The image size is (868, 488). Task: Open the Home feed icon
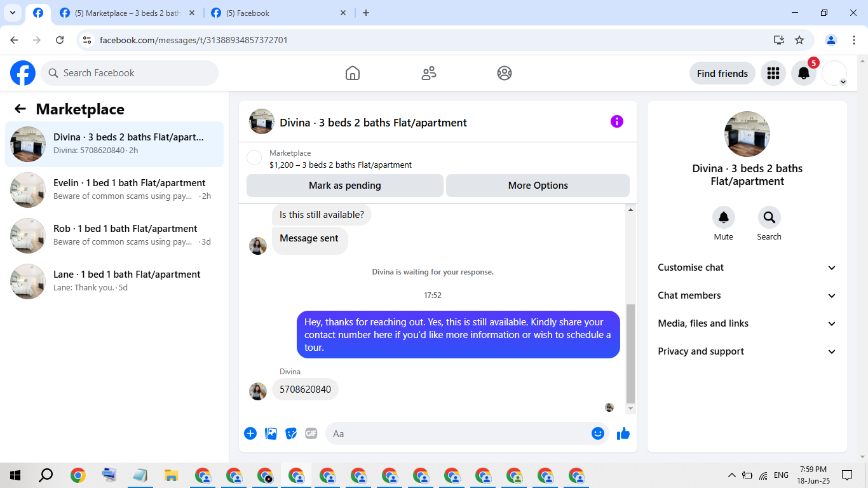353,73
